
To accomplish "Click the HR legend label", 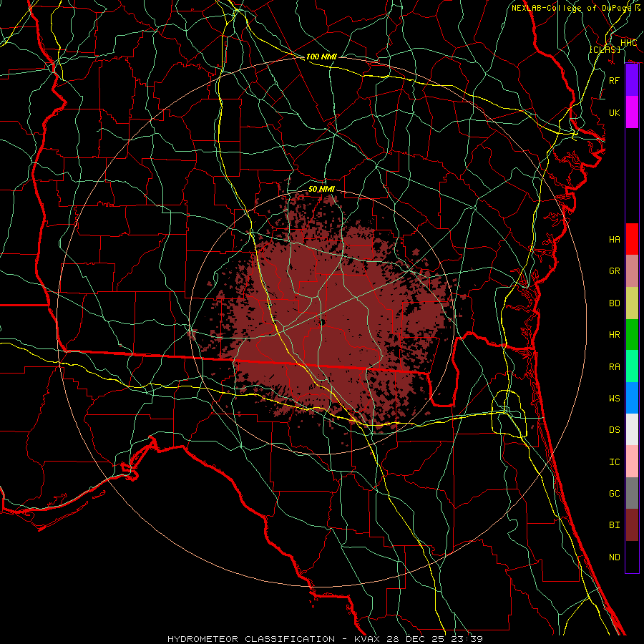I will coord(614,335).
